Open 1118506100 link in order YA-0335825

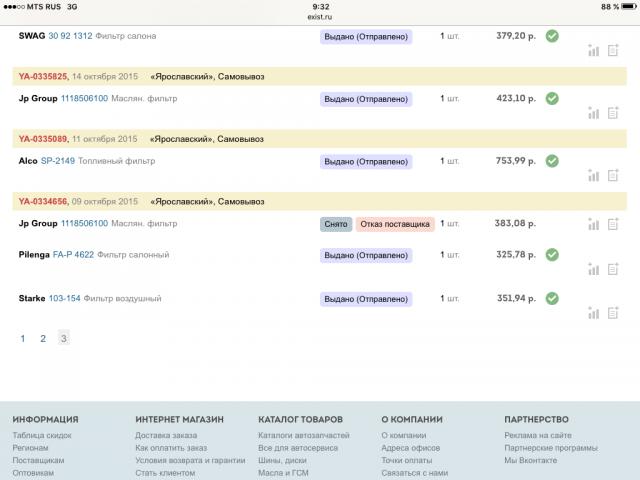tap(84, 98)
